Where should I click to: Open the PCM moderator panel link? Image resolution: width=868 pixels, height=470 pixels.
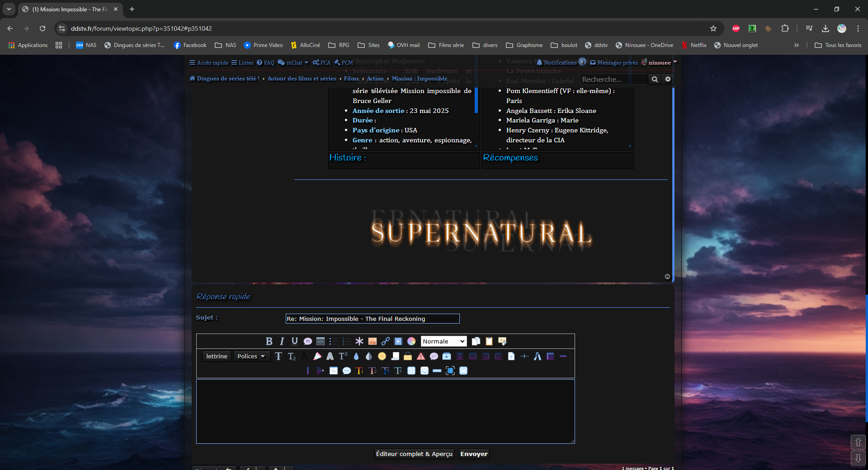point(344,63)
